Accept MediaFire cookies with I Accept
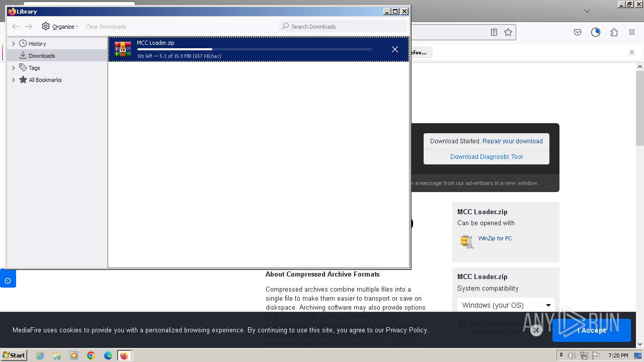 (x=592, y=330)
